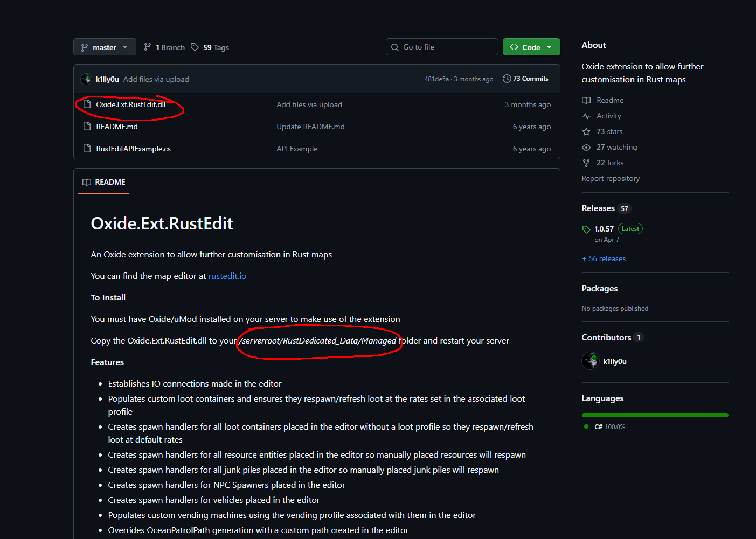Viewport: 756px width, 539px height.
Task: Show the + 56 releases list
Action: click(x=604, y=258)
